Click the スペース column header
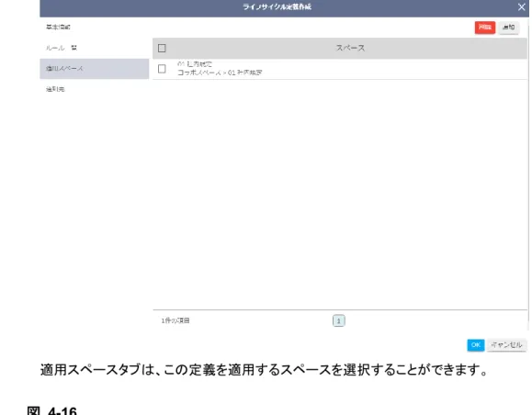The width and height of the screenshot is (532, 415). coord(350,48)
